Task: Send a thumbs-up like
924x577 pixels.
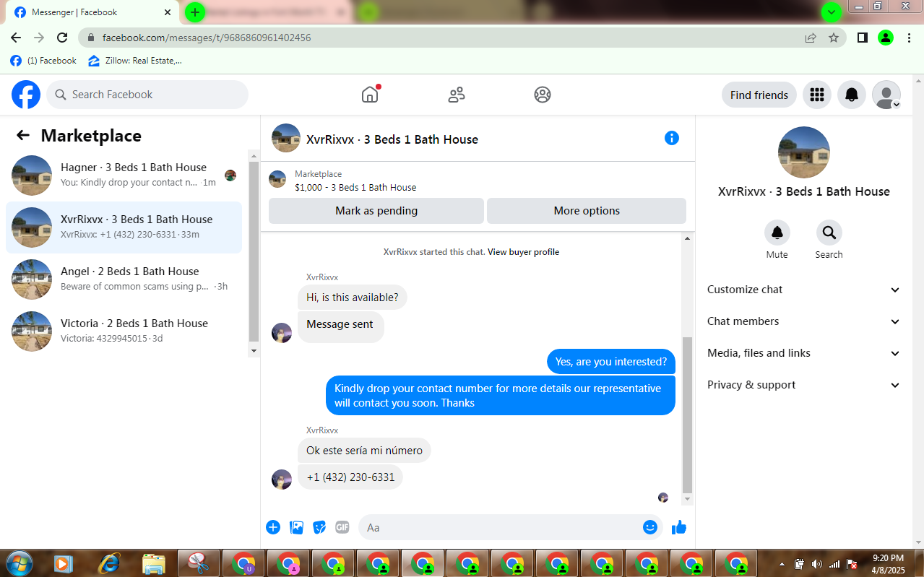Action: pos(679,527)
